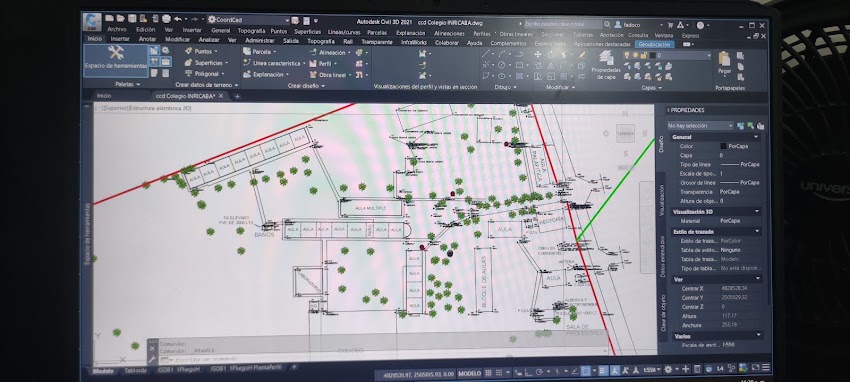Toggle snap mode in status bar

click(498, 373)
